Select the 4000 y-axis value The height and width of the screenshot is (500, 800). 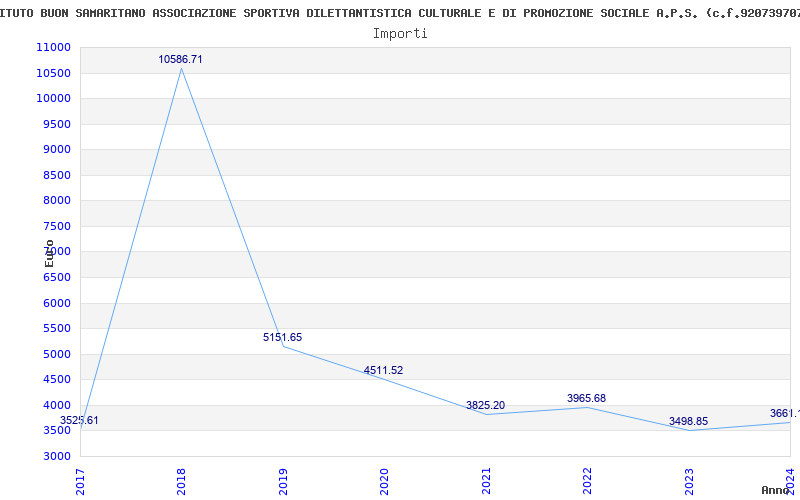[x=57, y=405]
